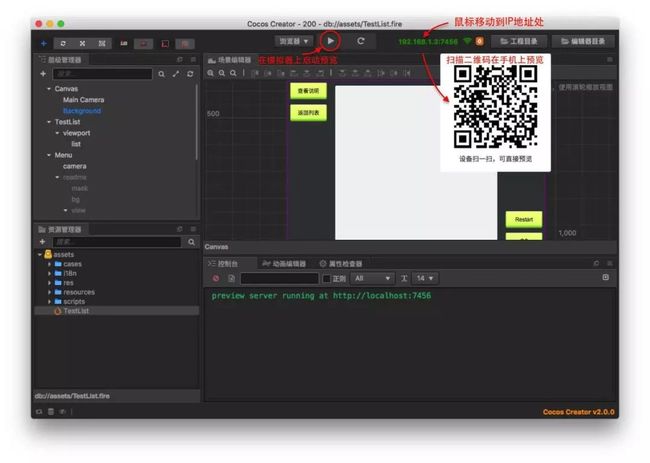Open the console log level All dropdown
This screenshot has width=650, height=463.
click(x=372, y=278)
